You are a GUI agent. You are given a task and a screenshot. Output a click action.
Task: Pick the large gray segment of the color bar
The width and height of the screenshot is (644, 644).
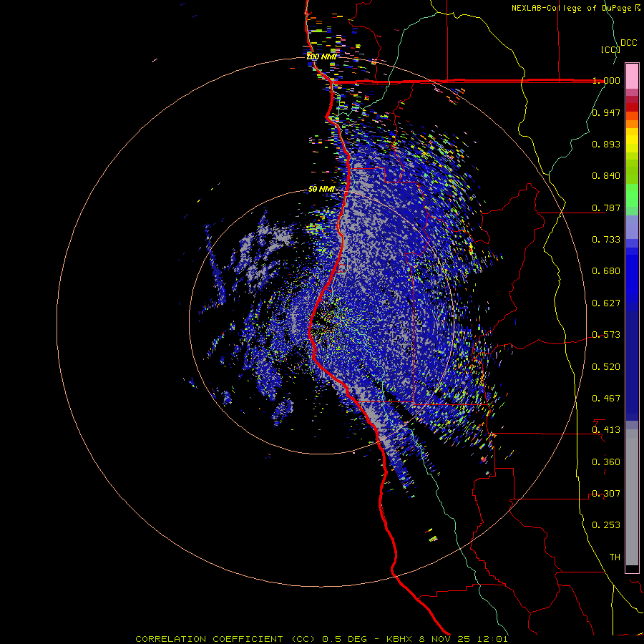[632, 497]
